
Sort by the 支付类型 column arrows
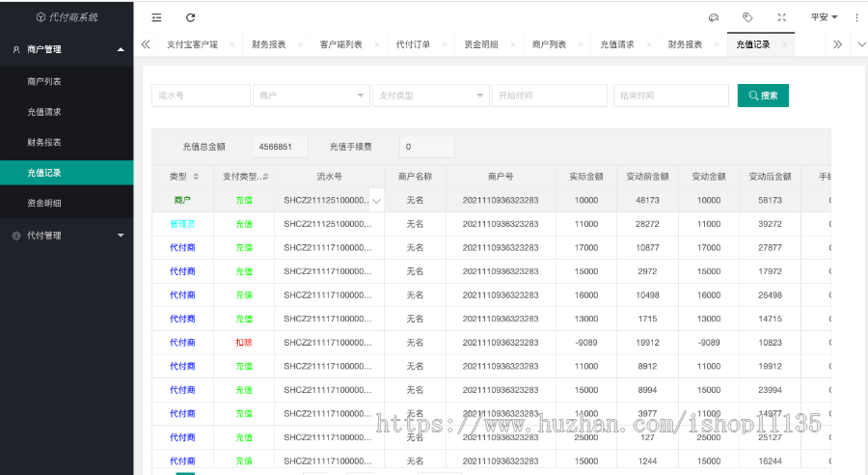[266, 177]
